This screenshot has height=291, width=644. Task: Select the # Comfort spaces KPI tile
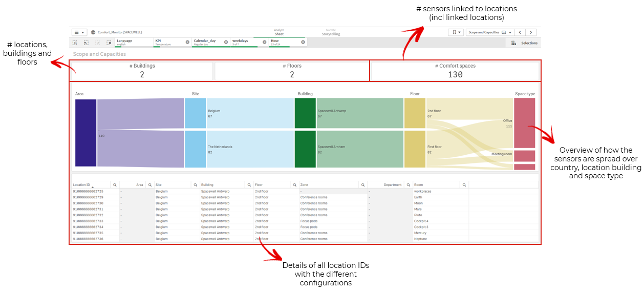pyautogui.click(x=455, y=71)
